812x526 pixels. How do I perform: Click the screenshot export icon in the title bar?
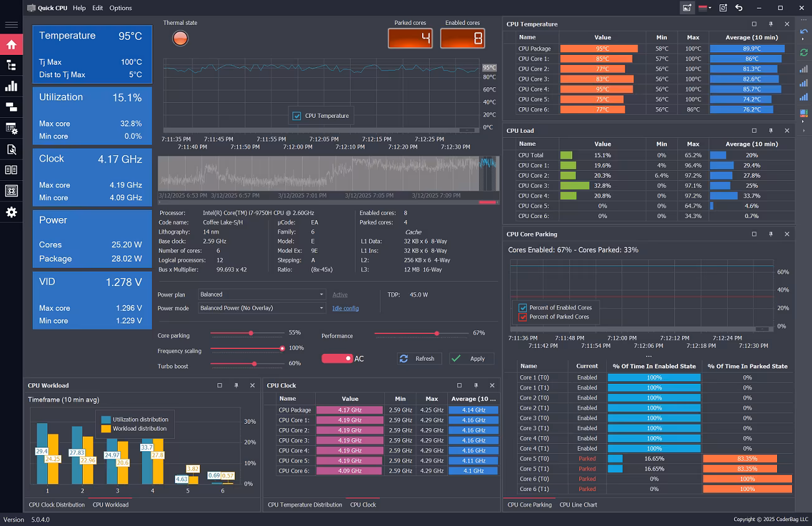pyautogui.click(x=687, y=8)
